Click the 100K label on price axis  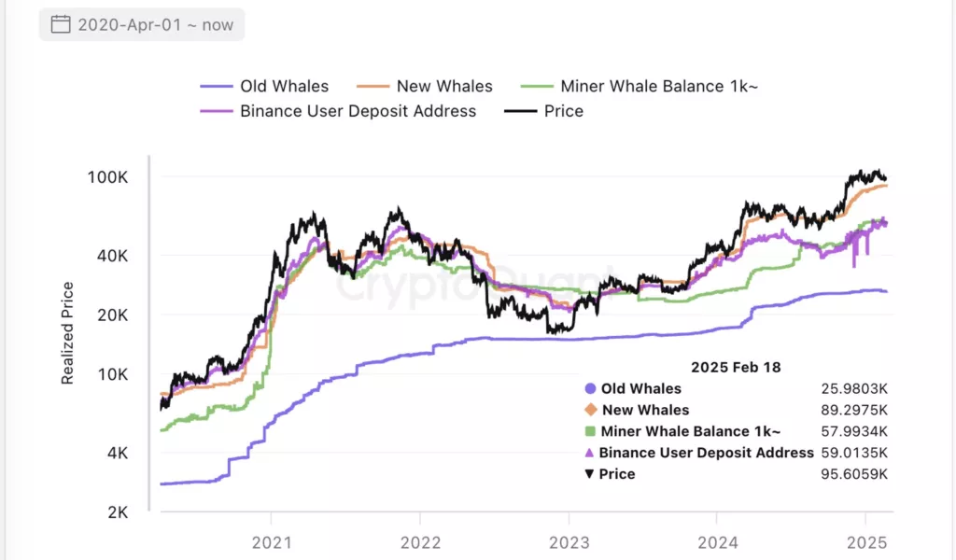point(107,177)
